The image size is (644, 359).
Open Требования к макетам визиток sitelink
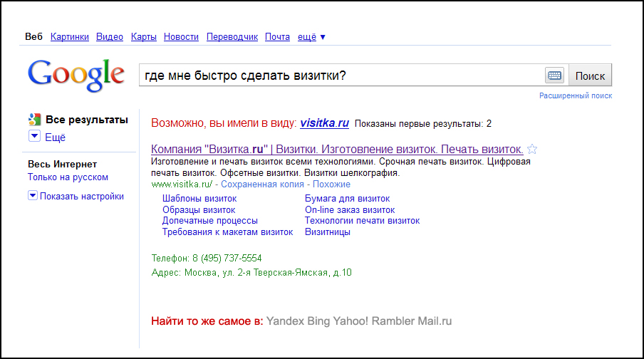pos(227,232)
